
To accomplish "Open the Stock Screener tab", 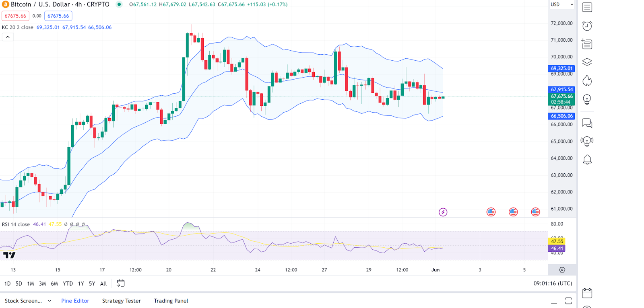I will [23, 301].
